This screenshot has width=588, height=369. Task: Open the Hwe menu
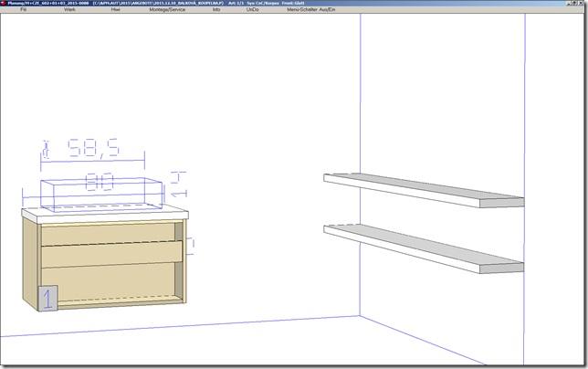coord(115,8)
